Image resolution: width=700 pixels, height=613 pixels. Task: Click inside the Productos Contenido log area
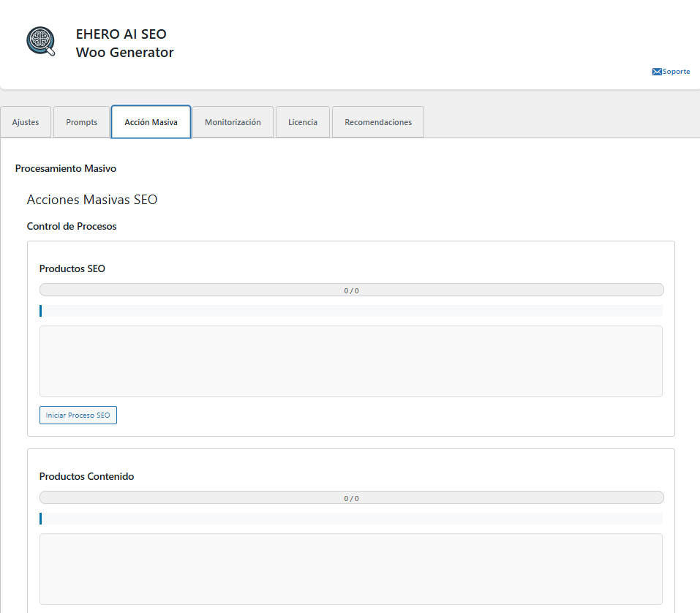[351, 568]
